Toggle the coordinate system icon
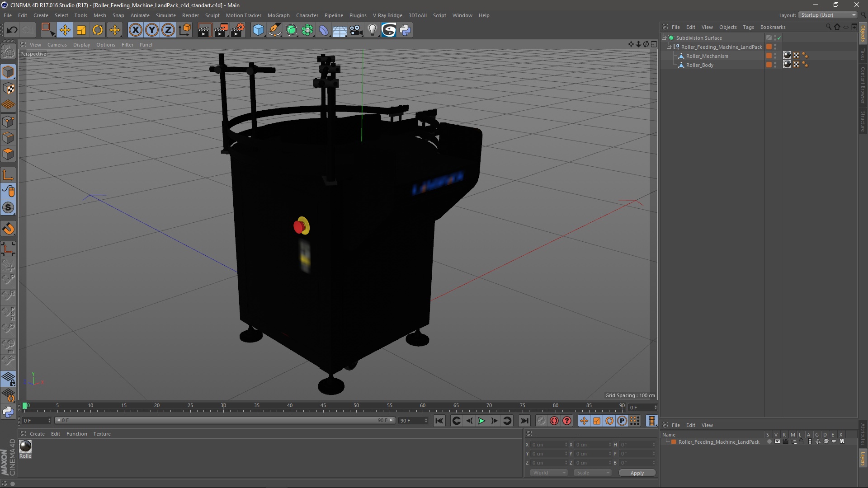 tap(185, 30)
